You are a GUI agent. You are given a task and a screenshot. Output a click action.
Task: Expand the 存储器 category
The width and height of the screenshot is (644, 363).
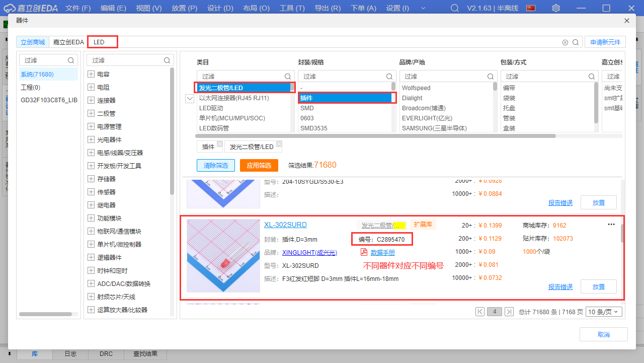click(91, 179)
